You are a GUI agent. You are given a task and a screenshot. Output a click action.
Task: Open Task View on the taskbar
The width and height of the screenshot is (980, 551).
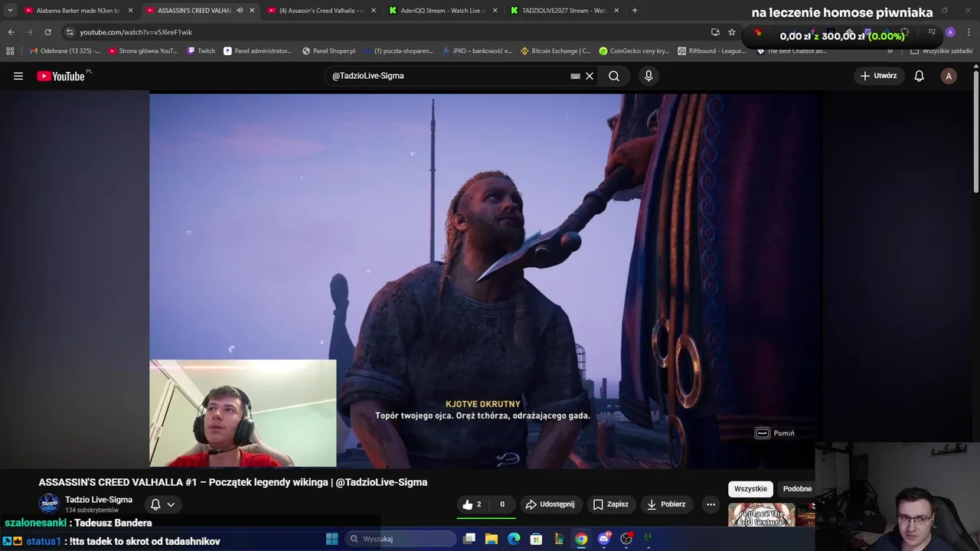[x=469, y=539]
